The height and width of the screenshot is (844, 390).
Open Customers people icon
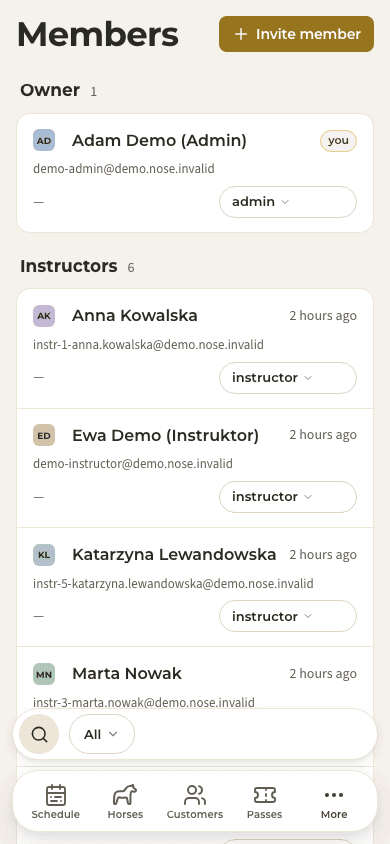(195, 795)
